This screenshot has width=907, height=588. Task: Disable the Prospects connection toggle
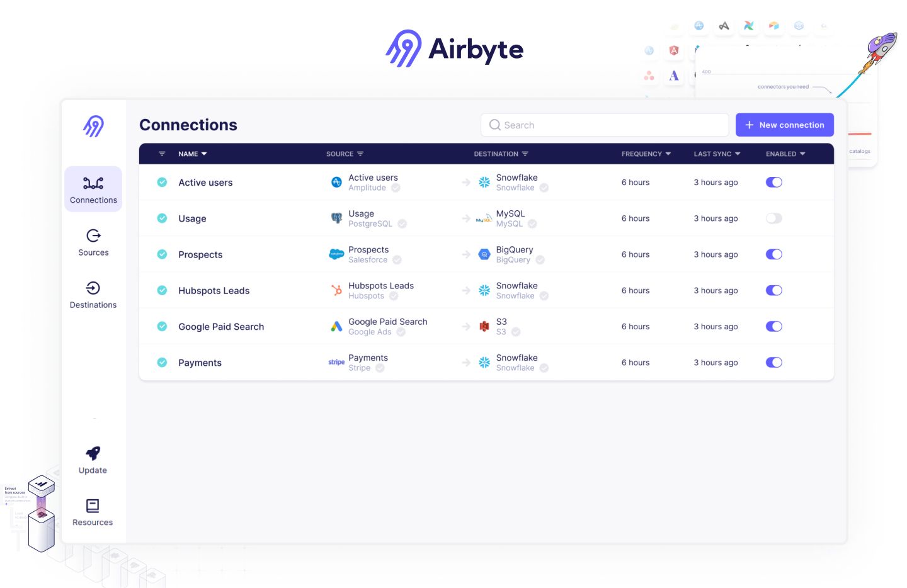click(774, 254)
